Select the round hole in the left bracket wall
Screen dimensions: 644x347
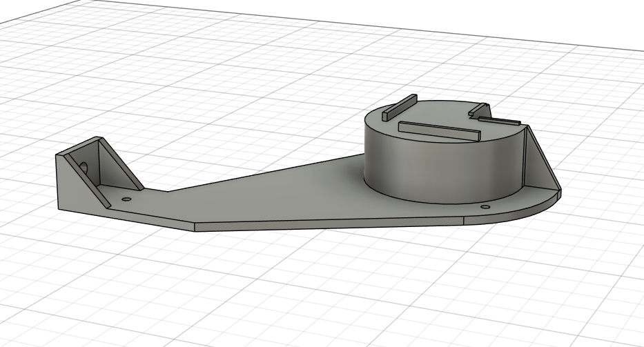[84, 167]
